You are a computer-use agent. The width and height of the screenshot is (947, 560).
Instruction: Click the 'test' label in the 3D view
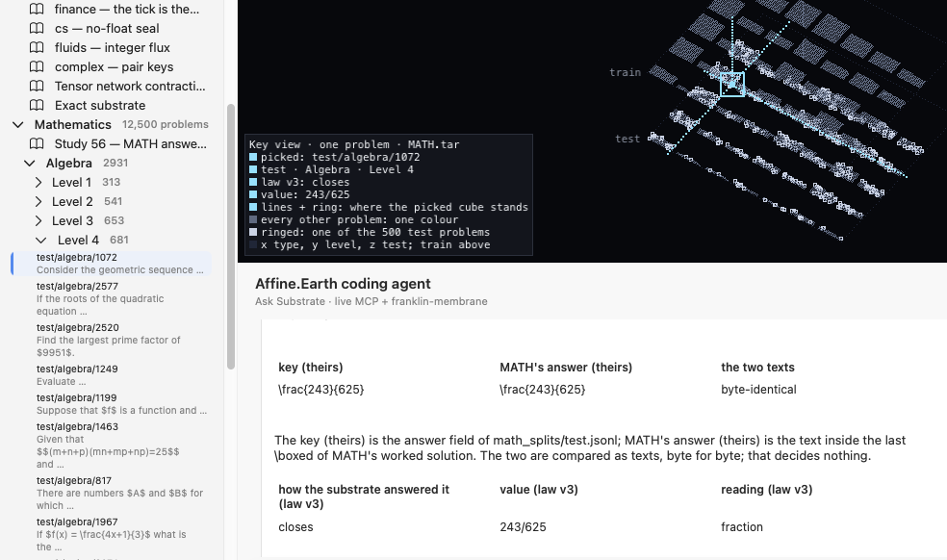tap(627, 139)
